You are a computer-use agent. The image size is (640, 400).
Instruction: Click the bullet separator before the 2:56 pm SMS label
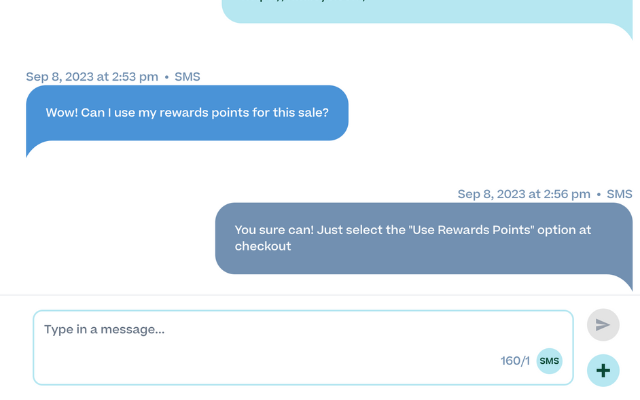(x=598, y=194)
